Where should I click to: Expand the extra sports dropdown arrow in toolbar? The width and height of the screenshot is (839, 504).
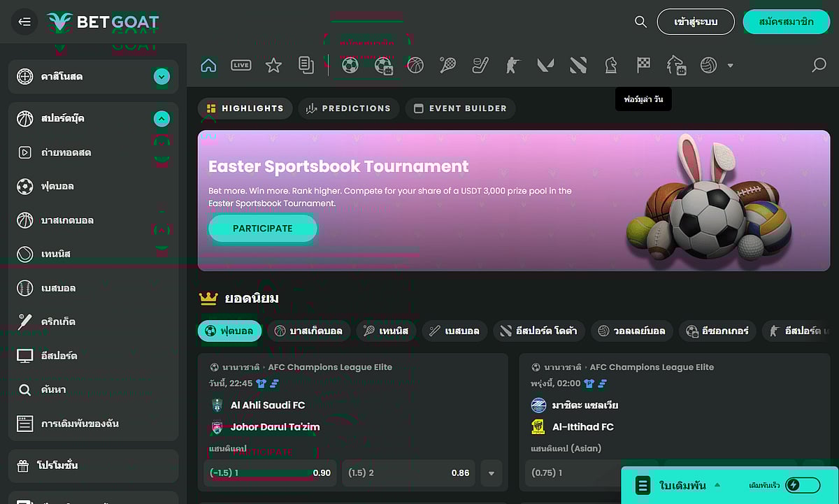pyautogui.click(x=730, y=65)
